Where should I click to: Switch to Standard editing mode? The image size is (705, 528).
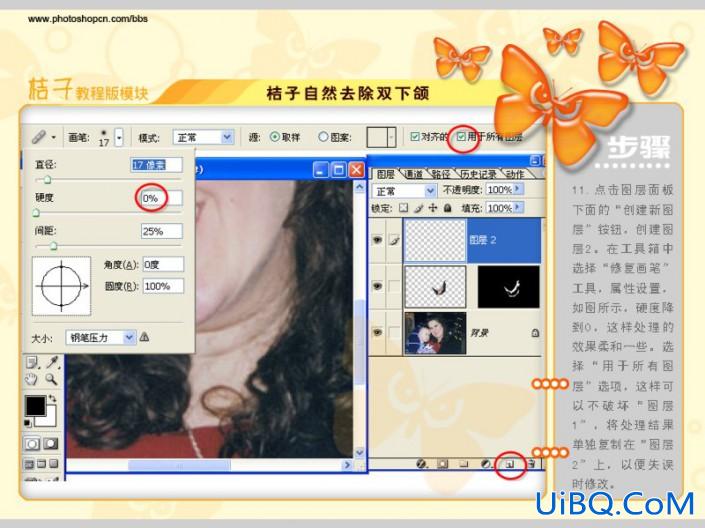pyautogui.click(x=32, y=444)
